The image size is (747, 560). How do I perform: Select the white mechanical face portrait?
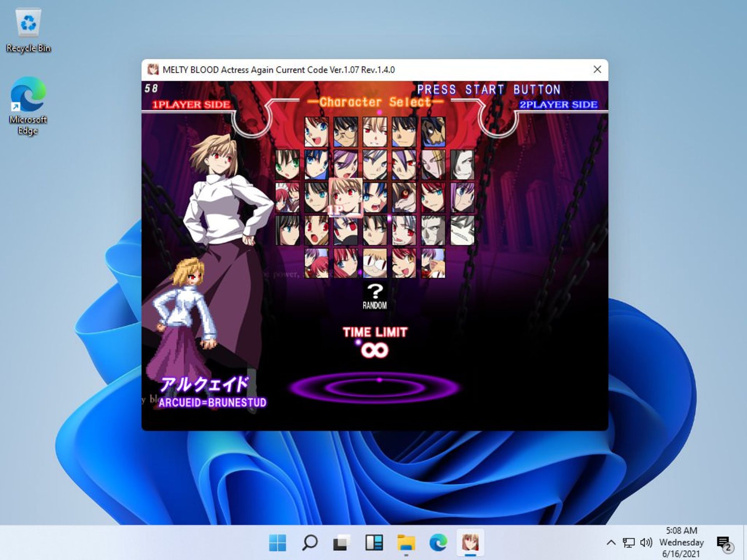pos(462,231)
